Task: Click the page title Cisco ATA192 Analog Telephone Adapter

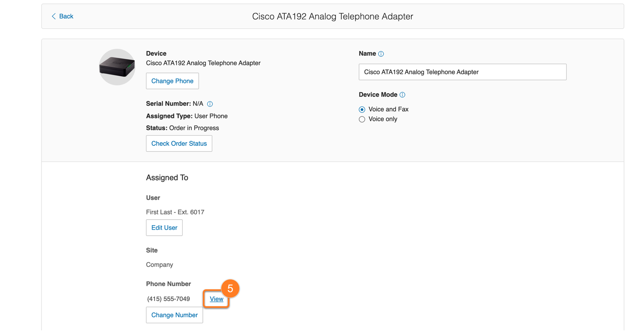Action: tap(332, 17)
